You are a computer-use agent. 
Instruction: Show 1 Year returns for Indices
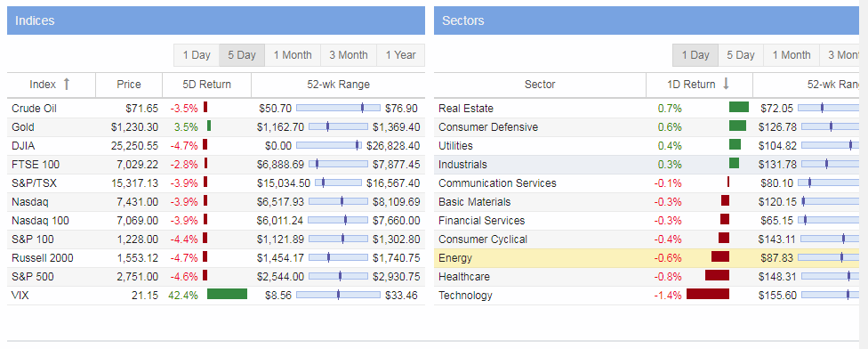coord(401,55)
